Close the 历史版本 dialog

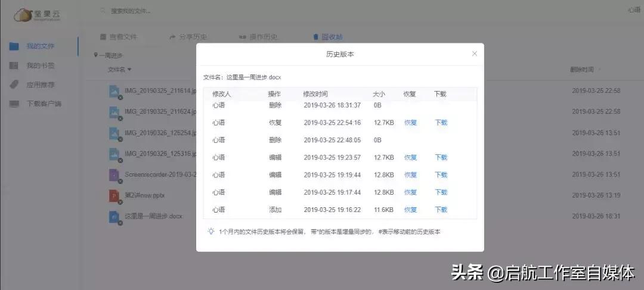click(x=475, y=54)
